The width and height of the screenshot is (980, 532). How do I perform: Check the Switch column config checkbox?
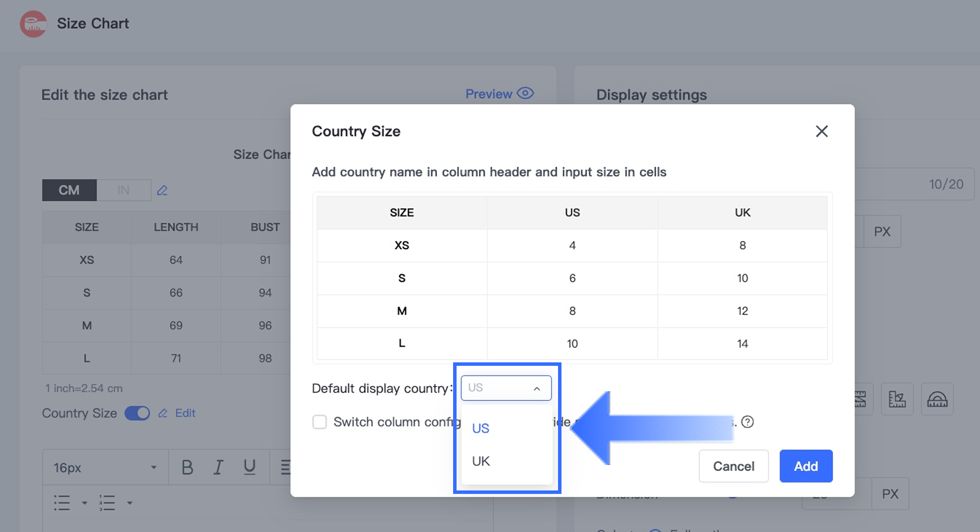(319, 422)
